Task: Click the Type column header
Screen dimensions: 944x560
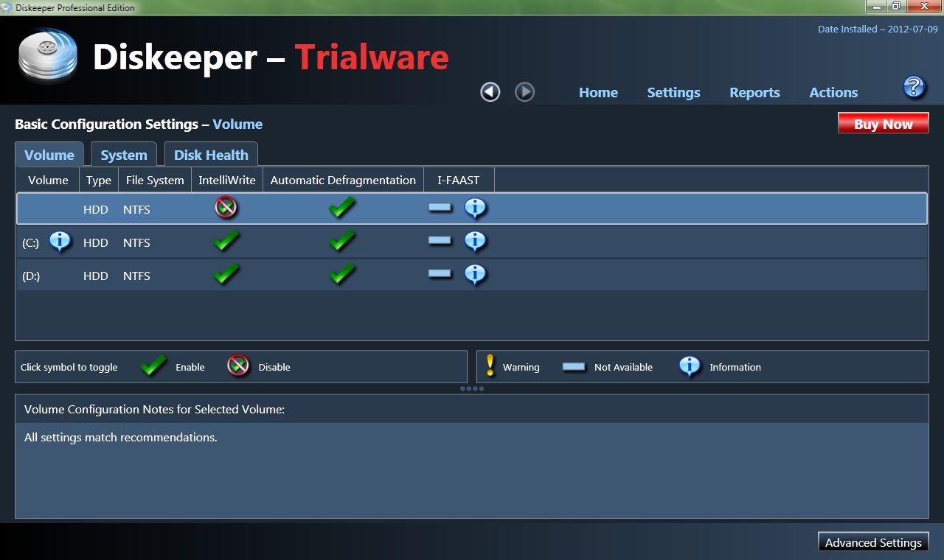Action: 98,180
